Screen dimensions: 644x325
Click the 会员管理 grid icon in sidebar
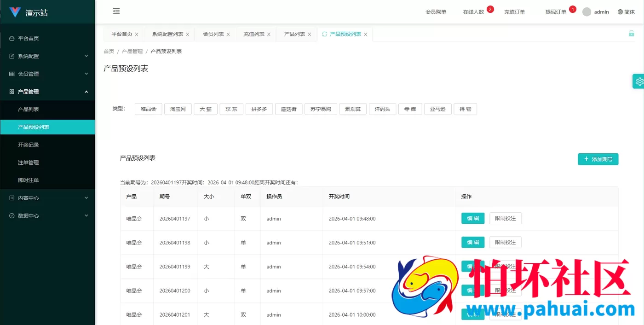click(12, 74)
